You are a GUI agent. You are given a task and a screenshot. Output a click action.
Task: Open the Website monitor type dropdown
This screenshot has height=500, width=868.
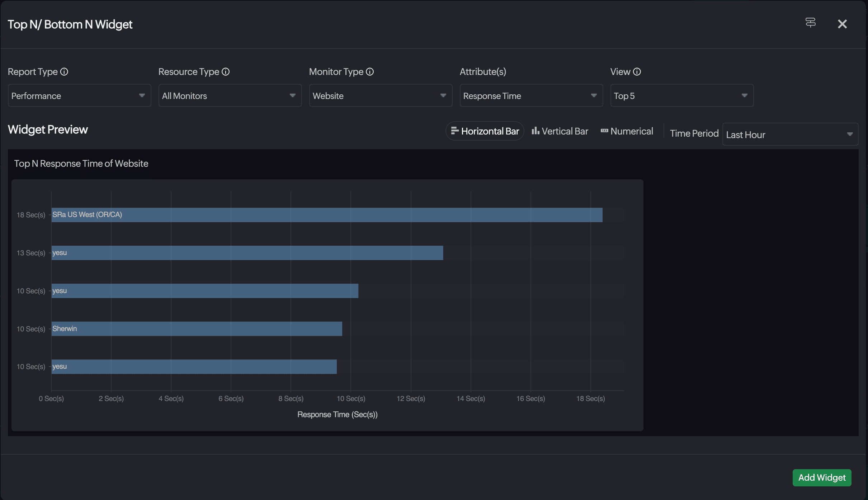coord(381,96)
